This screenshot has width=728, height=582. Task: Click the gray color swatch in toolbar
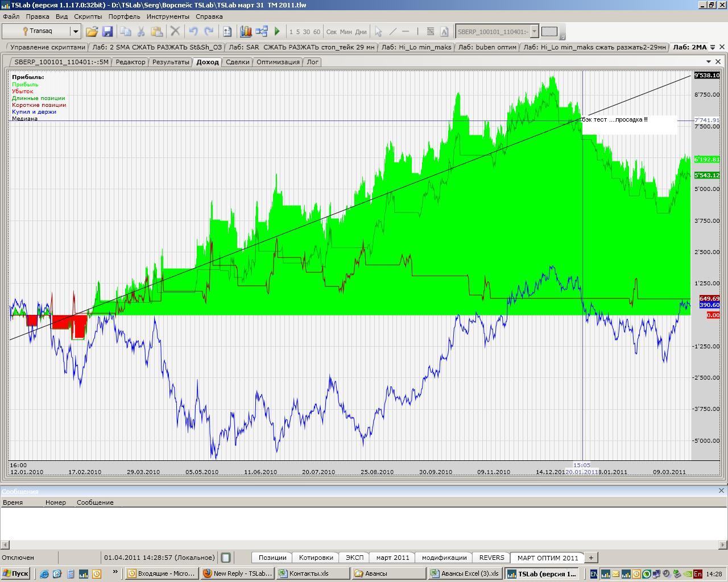point(549,32)
